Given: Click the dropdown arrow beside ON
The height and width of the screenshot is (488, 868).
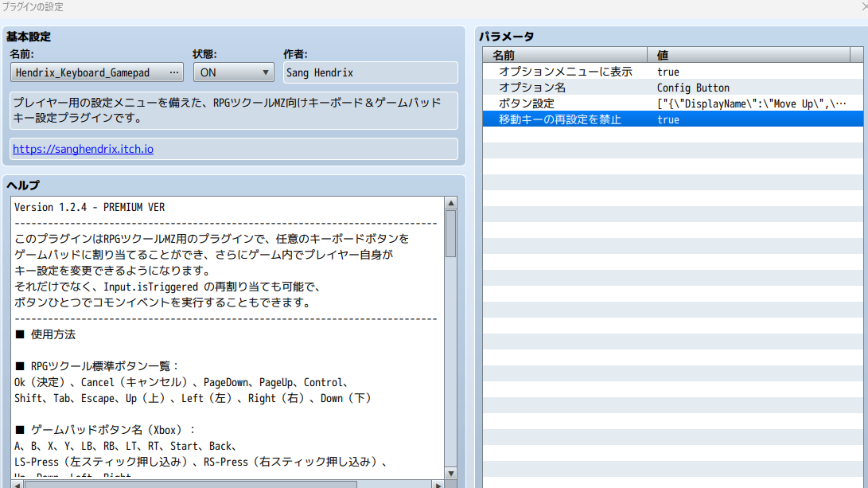Looking at the screenshot, I should 266,72.
